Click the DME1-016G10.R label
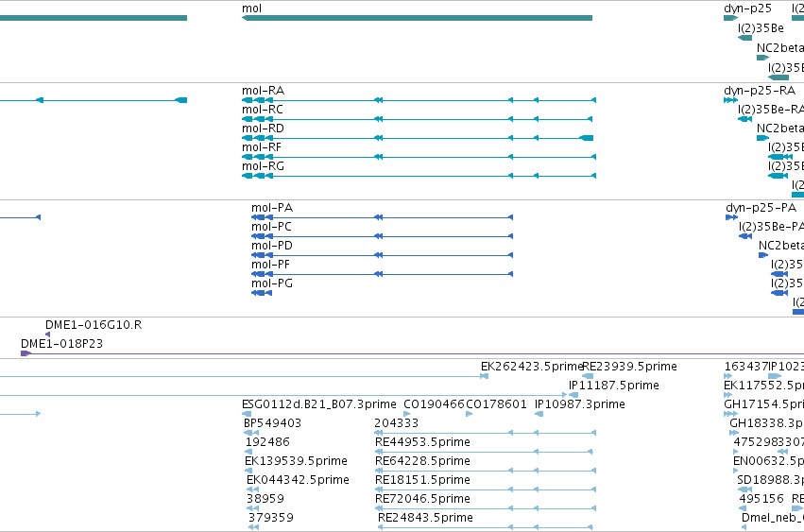Viewport: 804px width, 532px height. point(94,325)
